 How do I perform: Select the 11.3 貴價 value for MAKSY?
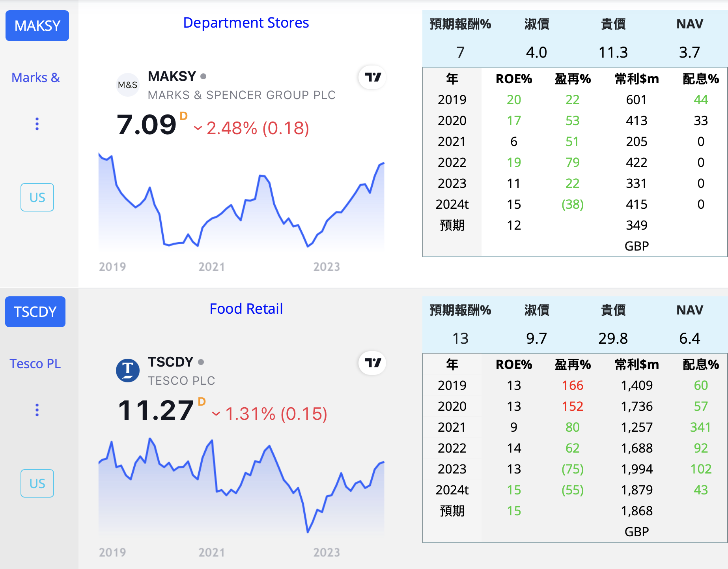[x=613, y=52]
